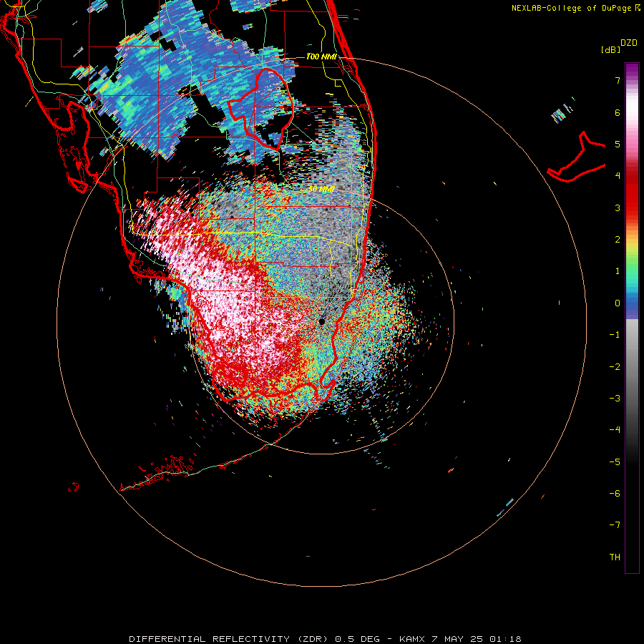The height and width of the screenshot is (644, 644).
Task: Click the TH label on the color scale
Action: click(615, 557)
